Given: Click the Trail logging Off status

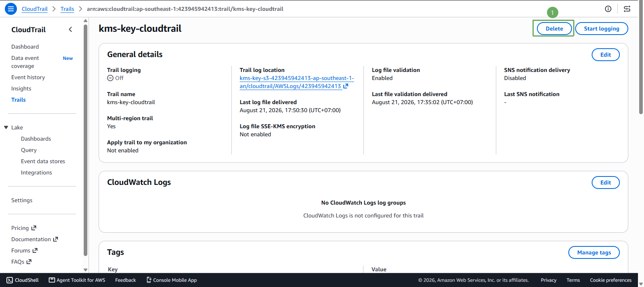Looking at the screenshot, I should pyautogui.click(x=116, y=78).
